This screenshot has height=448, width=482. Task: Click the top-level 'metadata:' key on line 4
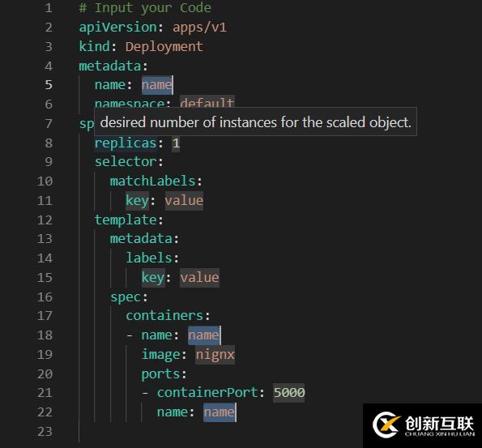pos(113,66)
